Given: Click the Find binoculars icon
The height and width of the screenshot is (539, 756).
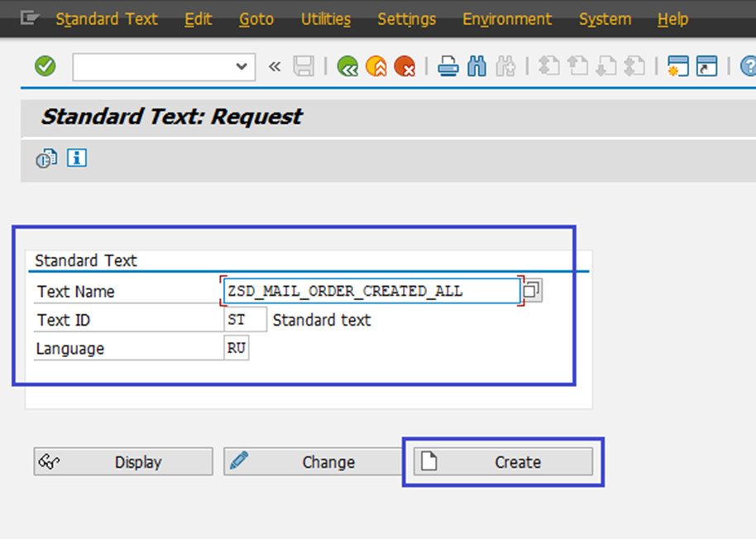Looking at the screenshot, I should pos(476,66).
